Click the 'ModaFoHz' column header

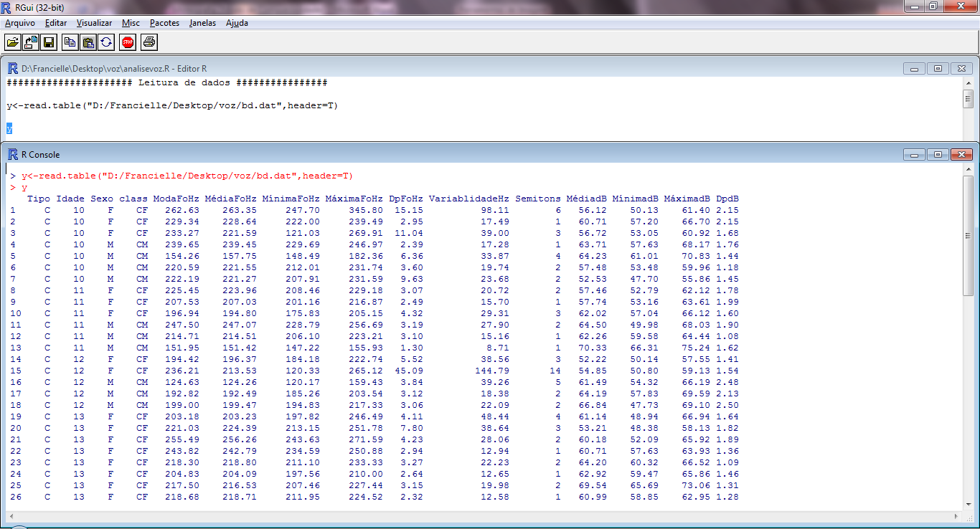pyautogui.click(x=176, y=199)
